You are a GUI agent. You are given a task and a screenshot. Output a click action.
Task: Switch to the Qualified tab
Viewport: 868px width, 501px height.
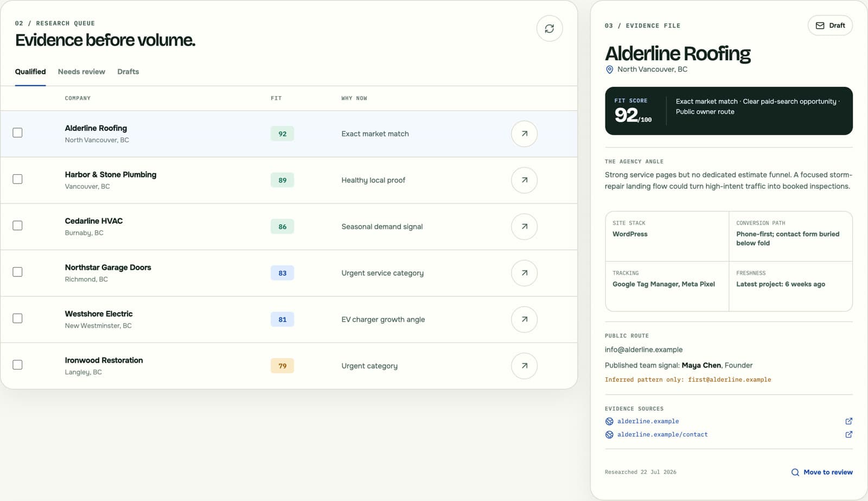pyautogui.click(x=30, y=72)
